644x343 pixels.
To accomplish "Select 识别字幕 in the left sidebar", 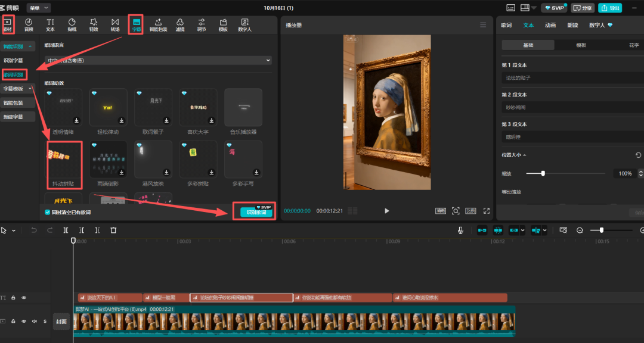I will pyautogui.click(x=14, y=61).
